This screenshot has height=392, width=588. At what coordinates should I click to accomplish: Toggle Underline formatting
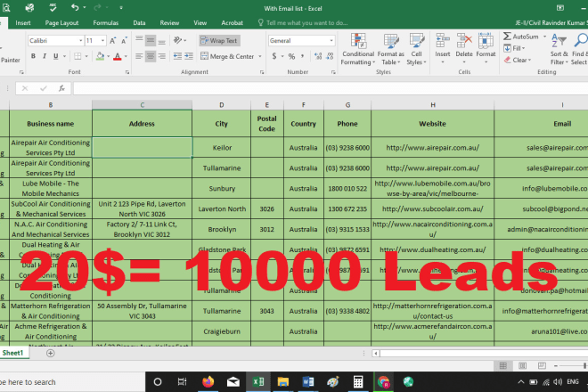pos(56,56)
